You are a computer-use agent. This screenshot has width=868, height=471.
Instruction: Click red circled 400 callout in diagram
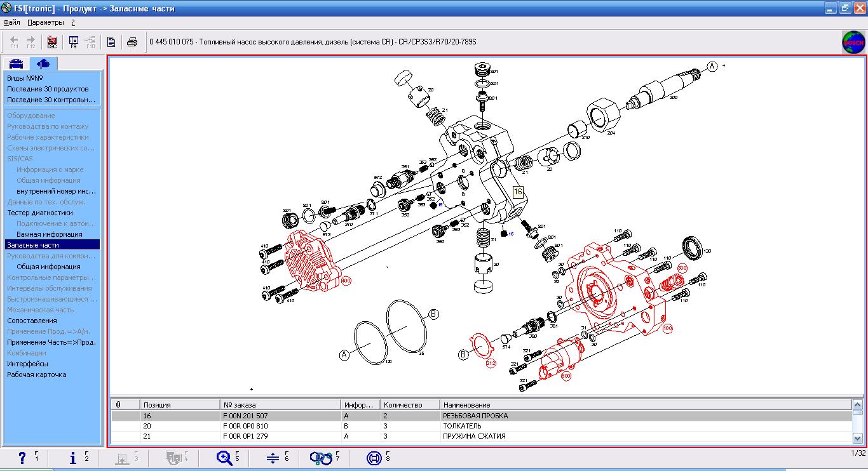click(x=346, y=281)
